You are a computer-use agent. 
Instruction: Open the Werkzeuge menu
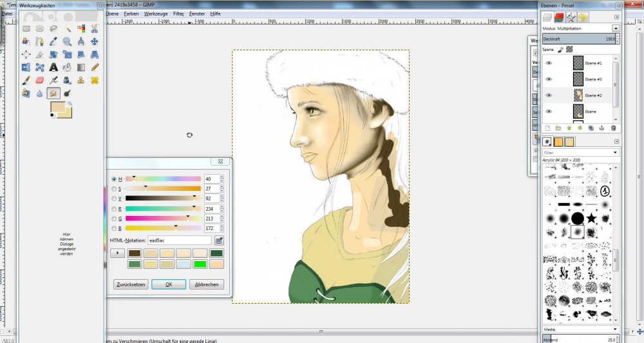coord(156,14)
